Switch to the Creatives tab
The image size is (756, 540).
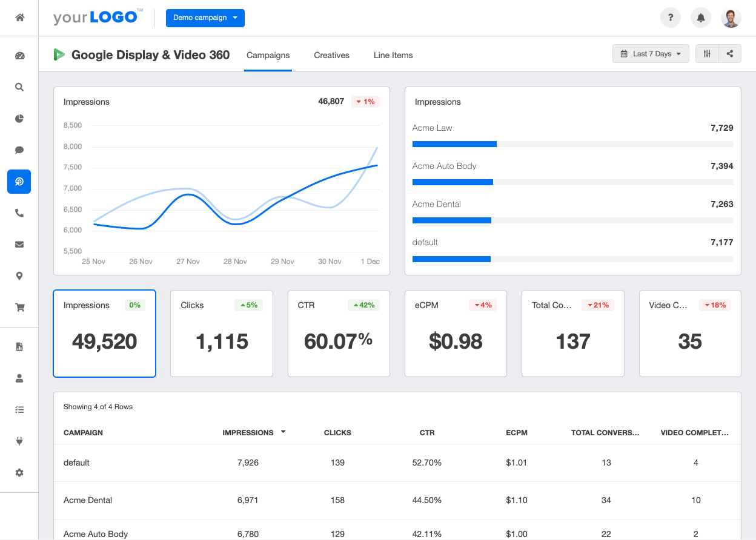[x=331, y=55]
